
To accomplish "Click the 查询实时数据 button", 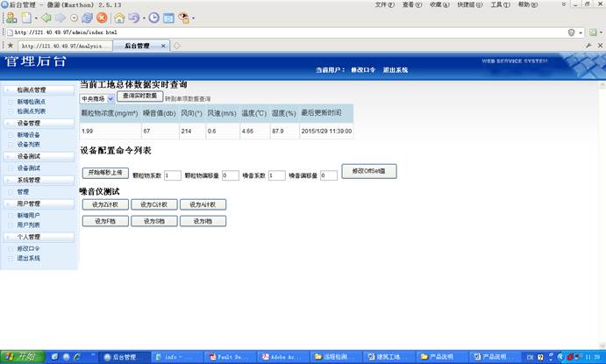I will [x=139, y=96].
